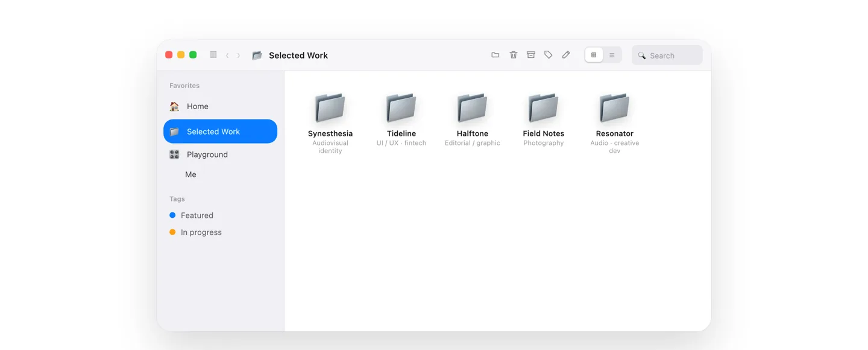Select the Field Notes folder icon
Screen dimensions: 868x350
pos(544,108)
